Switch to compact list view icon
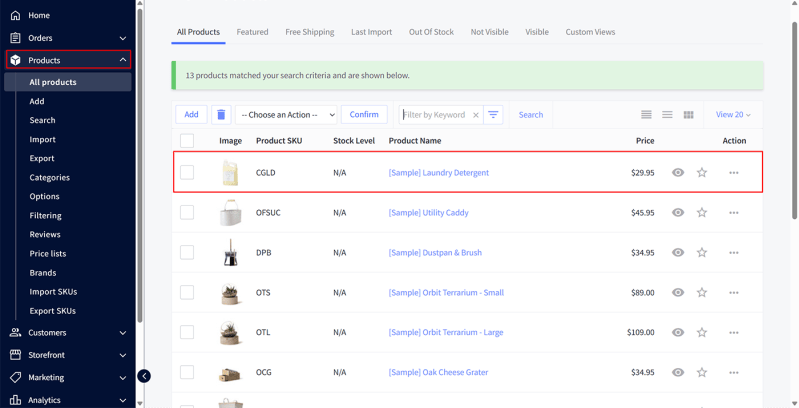The width and height of the screenshot is (799, 408). pyautogui.click(x=667, y=115)
